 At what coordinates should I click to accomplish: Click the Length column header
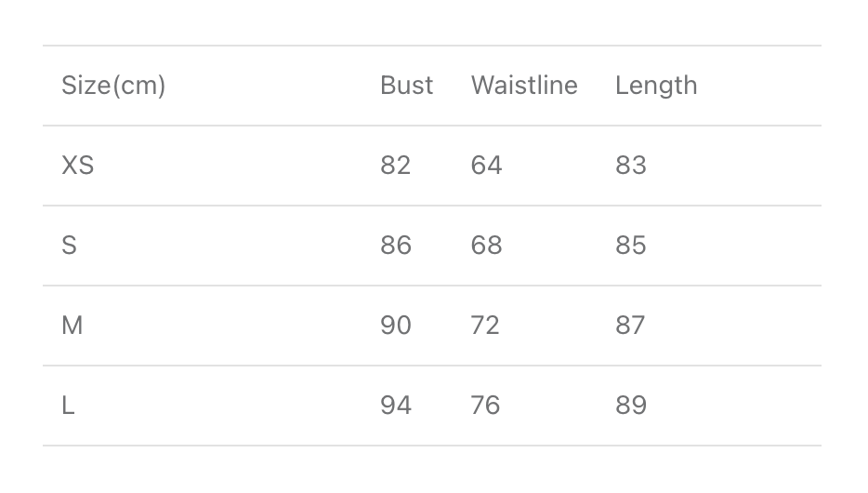[x=655, y=86]
